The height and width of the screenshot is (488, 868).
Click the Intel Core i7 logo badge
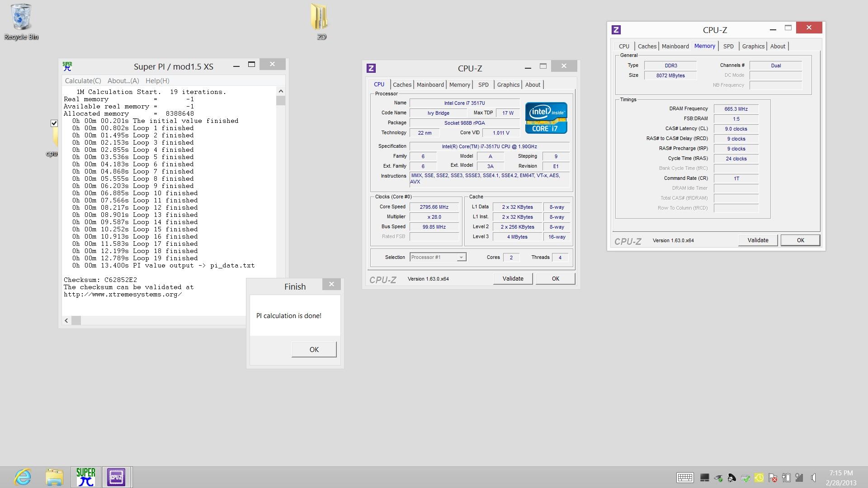click(x=546, y=118)
